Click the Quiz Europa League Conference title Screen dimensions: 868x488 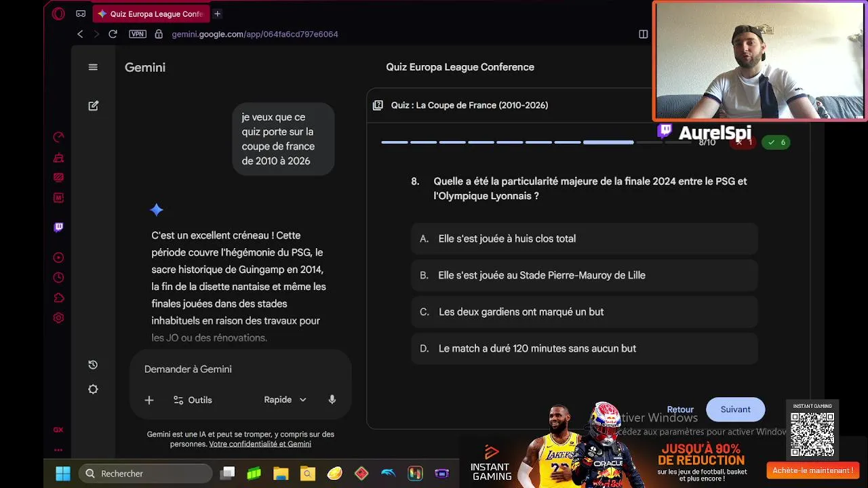pos(460,67)
